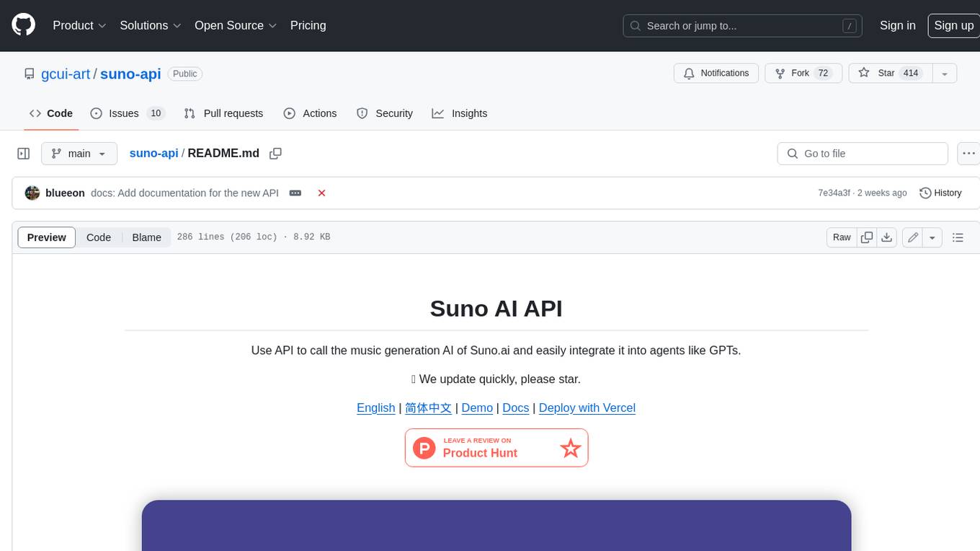Image resolution: width=980 pixels, height=551 pixels.
Task: Expand the file tree side panel
Action: point(23,154)
